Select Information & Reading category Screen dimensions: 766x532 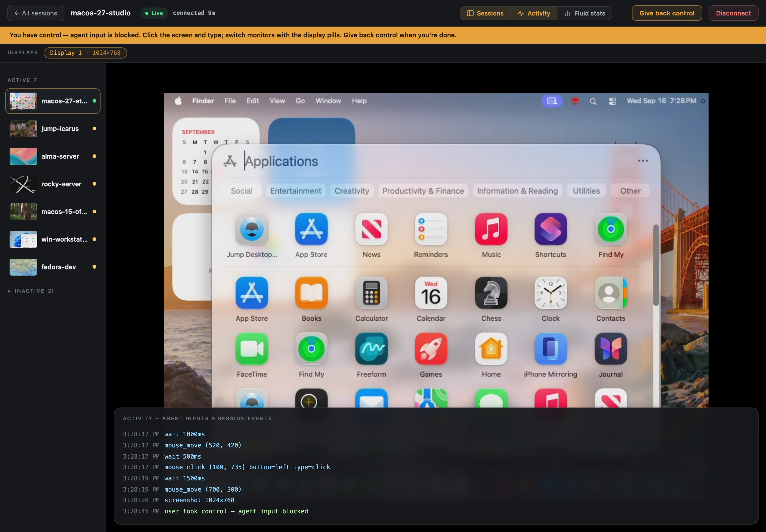tap(517, 191)
